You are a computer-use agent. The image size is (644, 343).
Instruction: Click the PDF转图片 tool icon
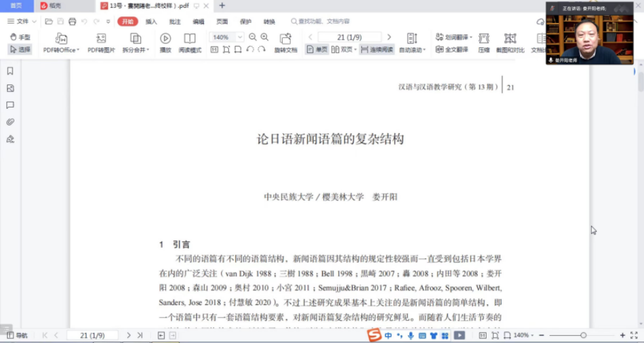click(101, 39)
